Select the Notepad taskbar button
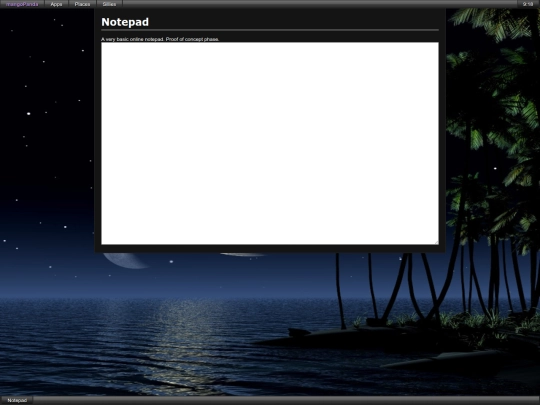Screen dimensions: 540x405 coord(17,400)
